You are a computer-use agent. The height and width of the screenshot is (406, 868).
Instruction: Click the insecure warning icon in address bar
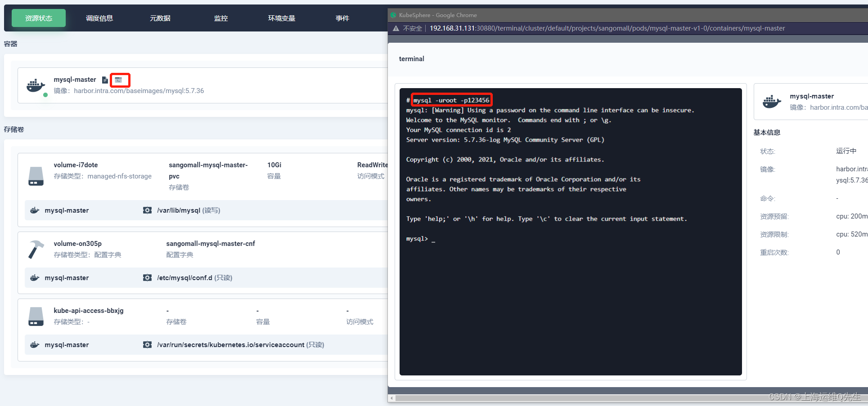[x=396, y=28]
